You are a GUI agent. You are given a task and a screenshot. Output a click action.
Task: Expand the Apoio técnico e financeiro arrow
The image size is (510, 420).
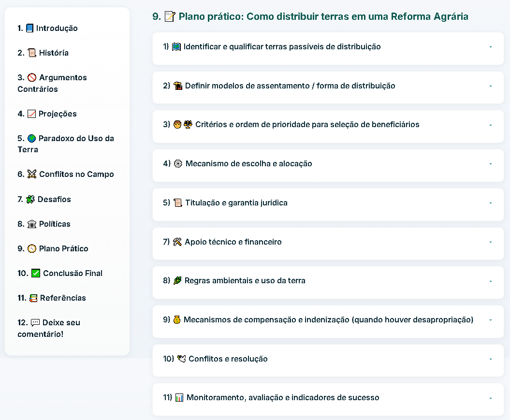point(491,242)
